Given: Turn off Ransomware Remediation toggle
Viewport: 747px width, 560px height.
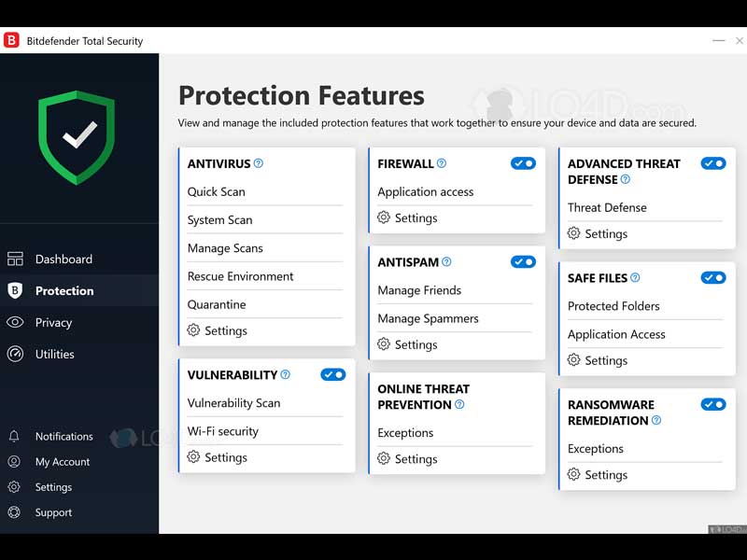Looking at the screenshot, I should [x=713, y=405].
